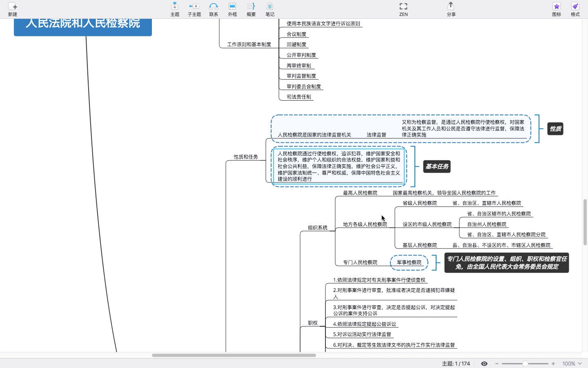
Task: Select the 工作原则和基本制度 node
Action: [x=249, y=45]
